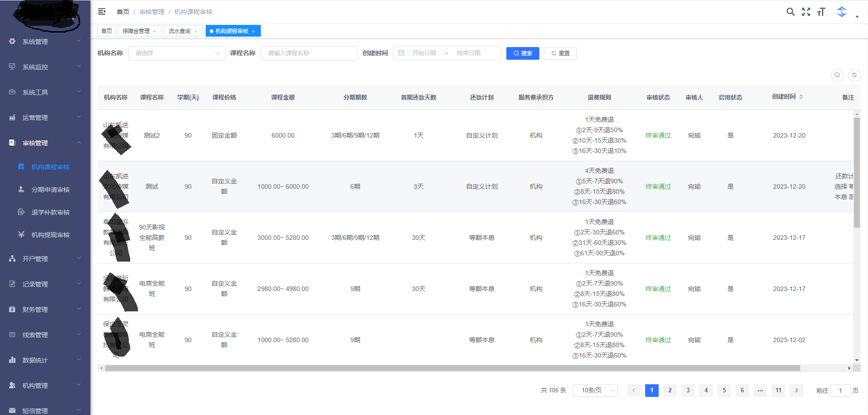
Task: Click the round refresh table icon
Action: coord(854,75)
